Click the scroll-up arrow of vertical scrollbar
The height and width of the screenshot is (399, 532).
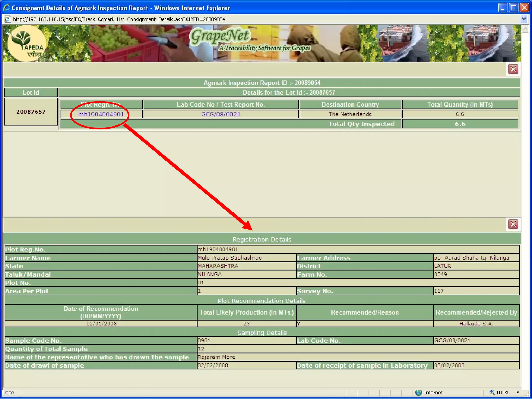(525, 29)
